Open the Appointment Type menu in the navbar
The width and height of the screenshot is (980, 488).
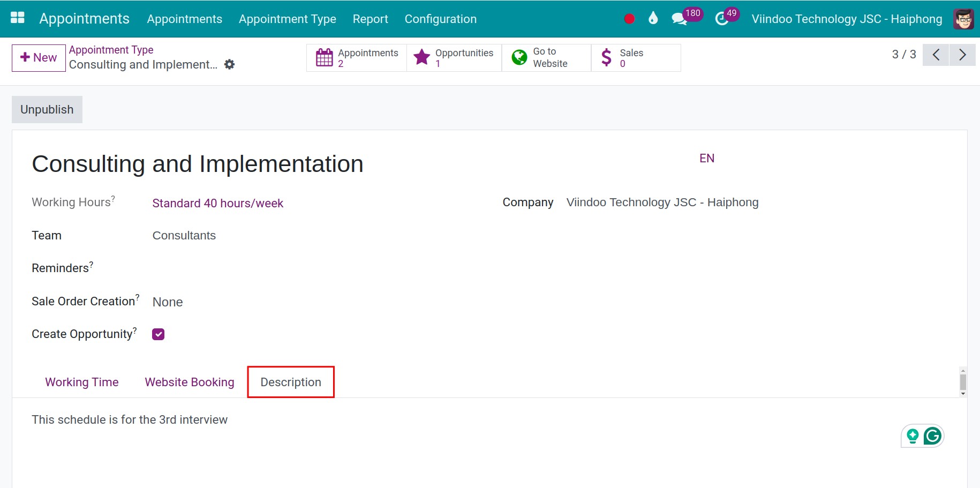287,19
